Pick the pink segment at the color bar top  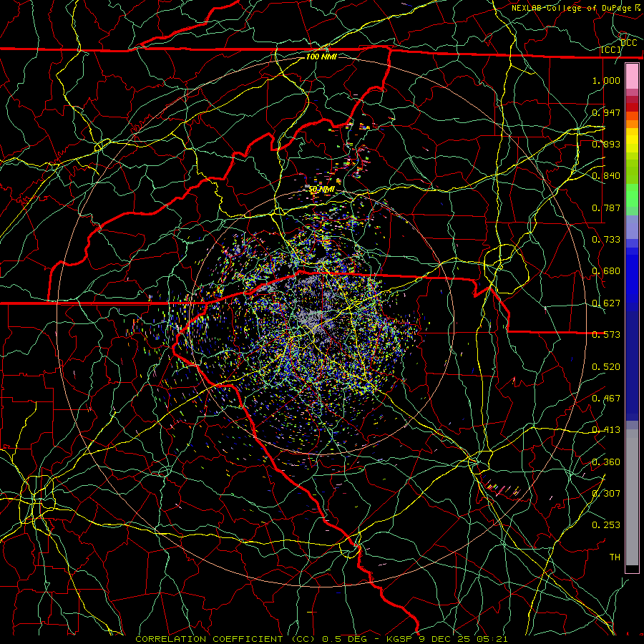click(x=632, y=77)
